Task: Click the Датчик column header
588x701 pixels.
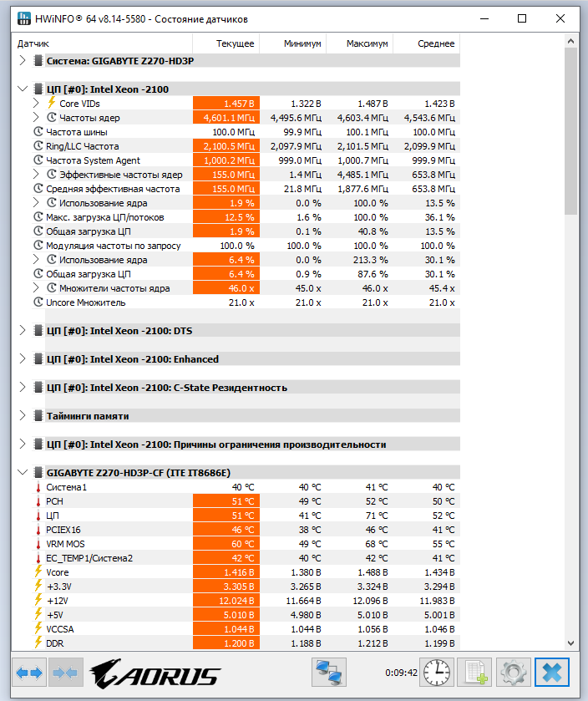Action: pos(102,43)
